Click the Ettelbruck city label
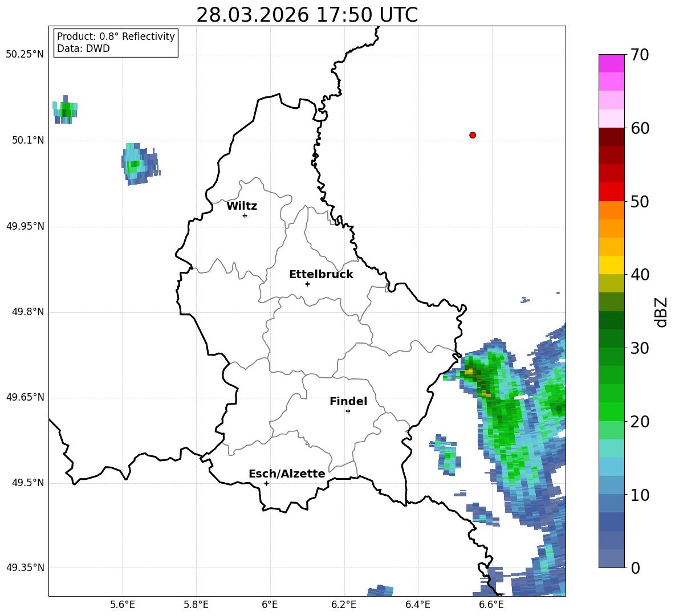 point(321,275)
